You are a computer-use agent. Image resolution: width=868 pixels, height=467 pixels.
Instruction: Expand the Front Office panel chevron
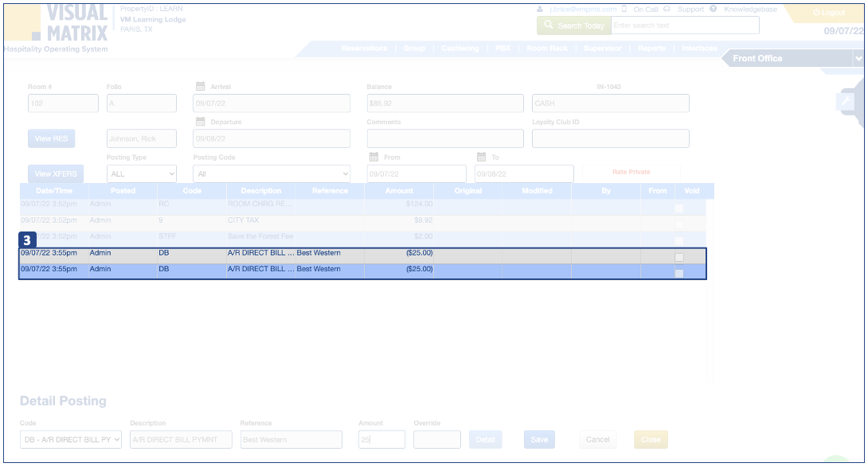pyautogui.click(x=858, y=59)
